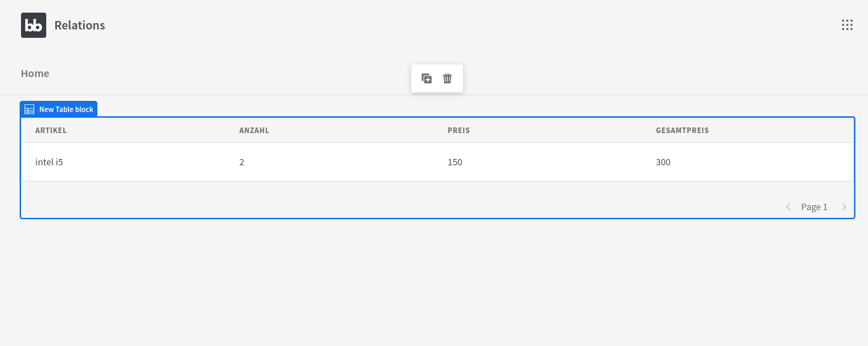Click the Anzahl value 2 cell
The width and height of the screenshot is (868, 346).
click(242, 162)
